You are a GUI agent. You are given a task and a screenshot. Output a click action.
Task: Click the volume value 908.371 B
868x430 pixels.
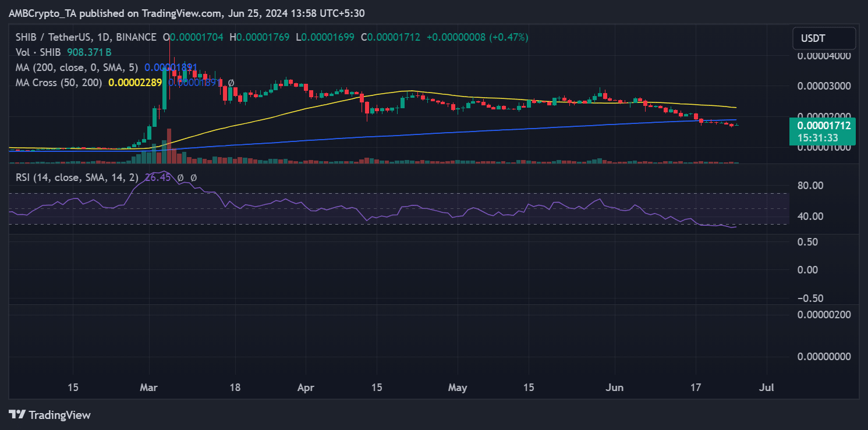point(89,52)
